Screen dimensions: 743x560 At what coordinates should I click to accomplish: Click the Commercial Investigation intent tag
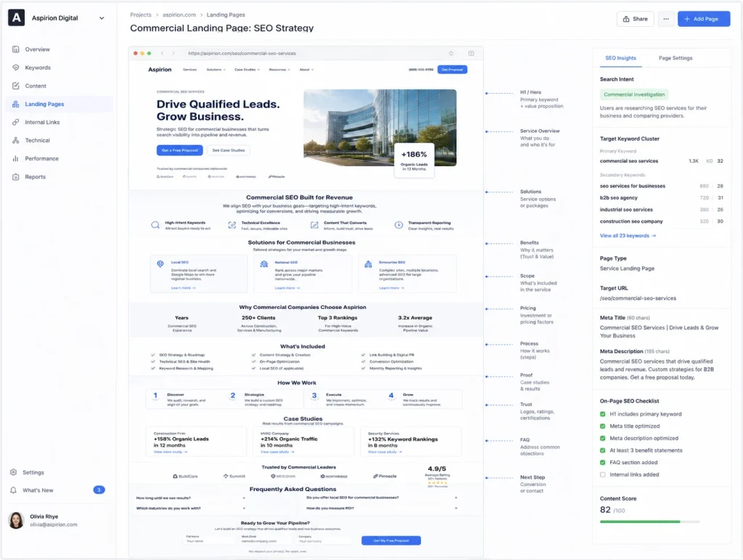click(x=634, y=95)
